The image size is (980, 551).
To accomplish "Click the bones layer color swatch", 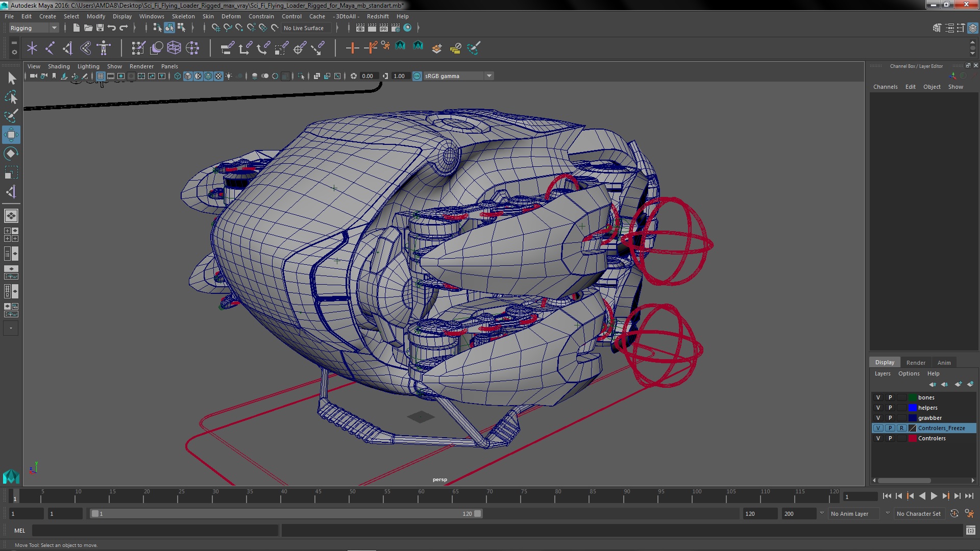I will [912, 397].
